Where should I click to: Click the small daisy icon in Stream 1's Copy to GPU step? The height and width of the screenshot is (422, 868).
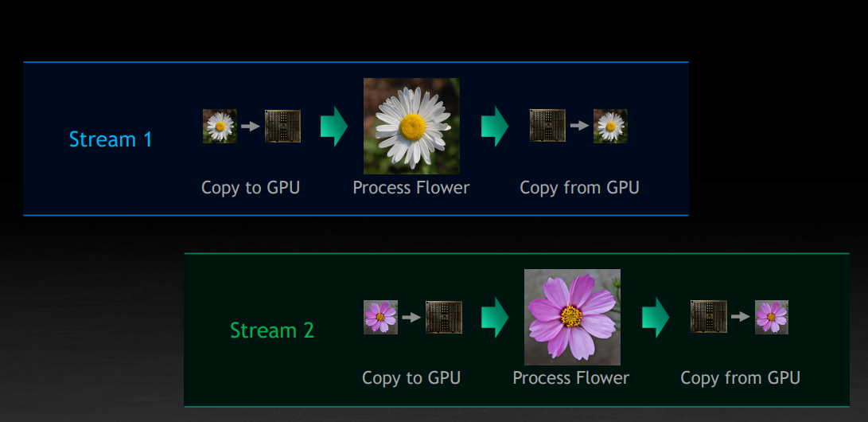pos(220,126)
